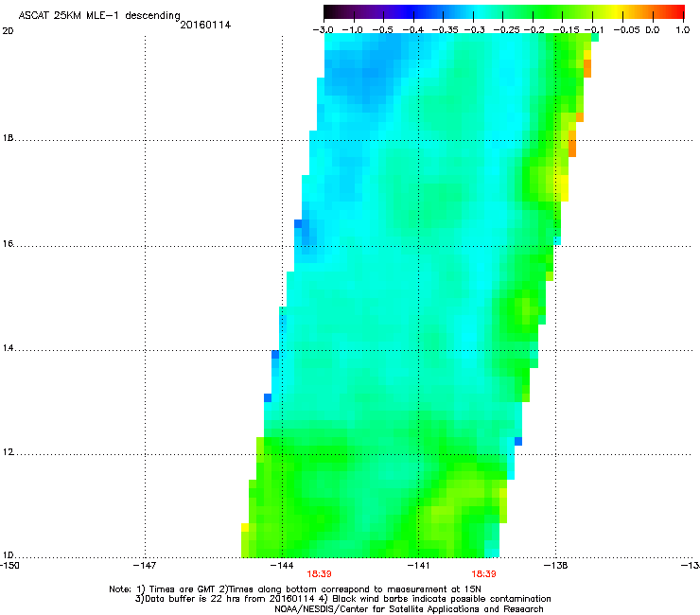This screenshot has width=700, height=615.
Task: Select the longitude axis label -144
Action: [282, 566]
